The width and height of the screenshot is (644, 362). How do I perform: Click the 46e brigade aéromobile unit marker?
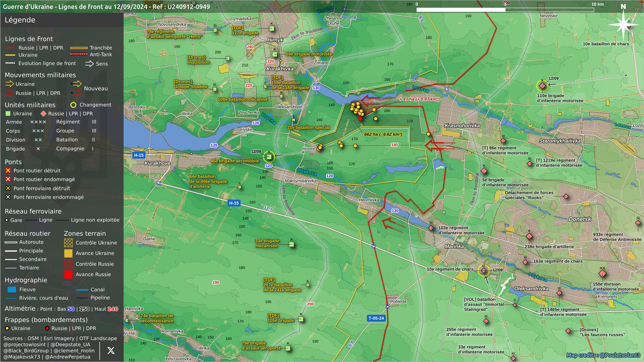[269, 157]
